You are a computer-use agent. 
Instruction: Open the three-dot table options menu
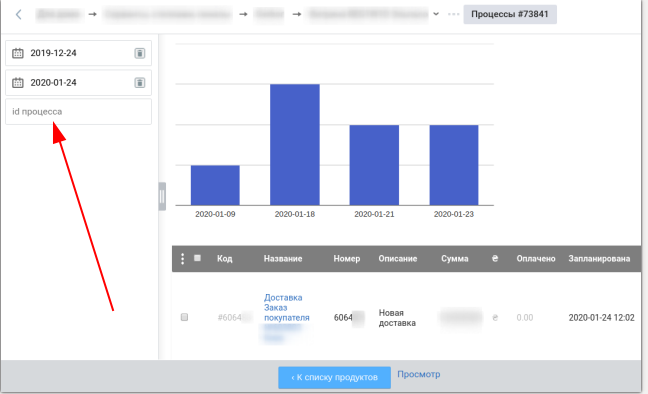tap(182, 259)
